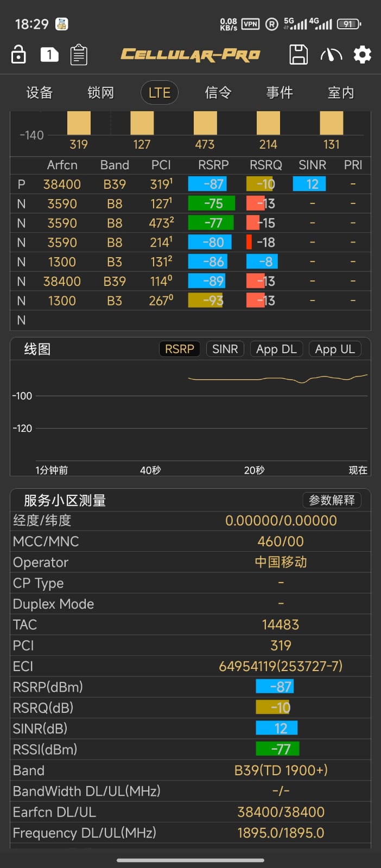Open the 信令 tab

click(218, 93)
